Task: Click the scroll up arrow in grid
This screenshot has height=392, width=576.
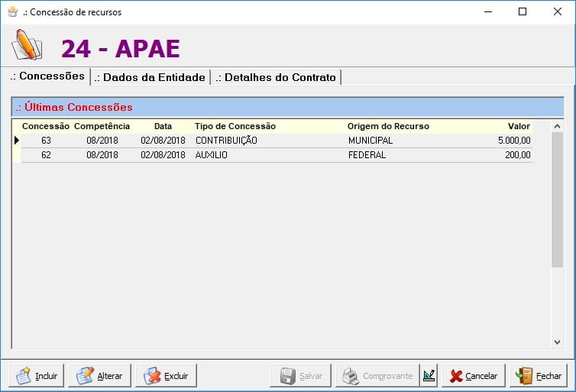Action: point(557,127)
